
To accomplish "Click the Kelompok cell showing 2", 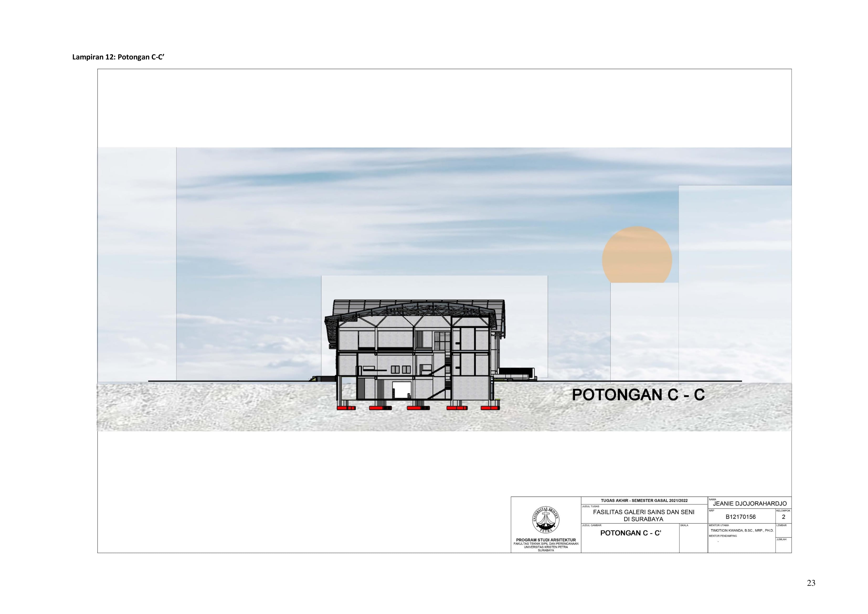I will (783, 516).
